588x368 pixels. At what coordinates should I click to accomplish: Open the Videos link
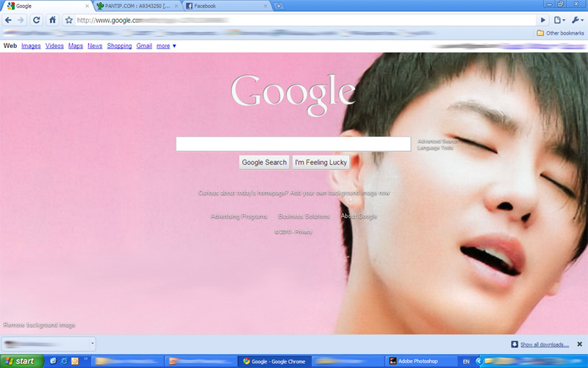point(54,46)
